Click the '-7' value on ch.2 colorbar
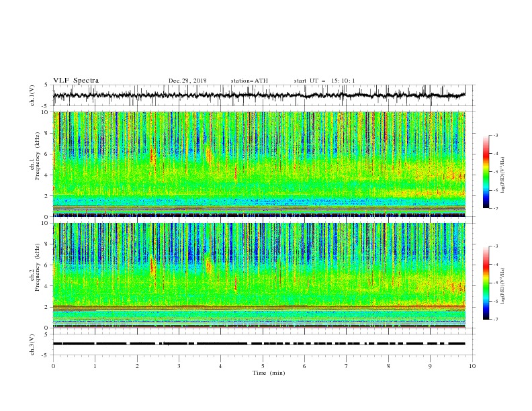 pyautogui.click(x=495, y=320)
